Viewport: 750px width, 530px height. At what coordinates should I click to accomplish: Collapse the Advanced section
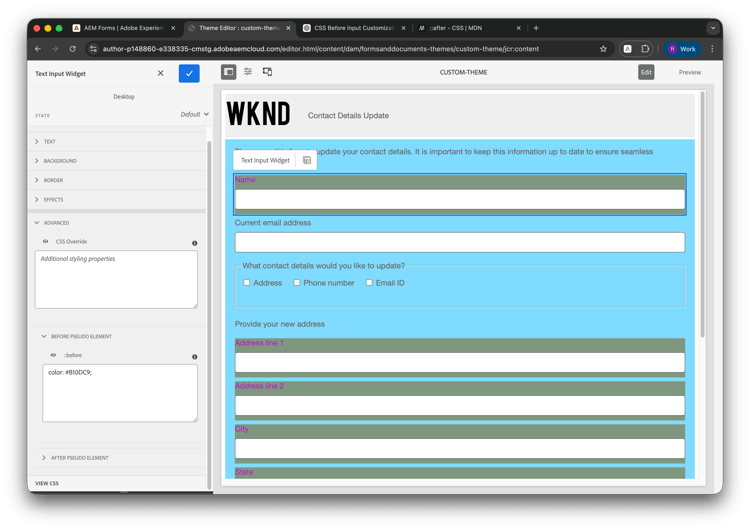point(117,223)
